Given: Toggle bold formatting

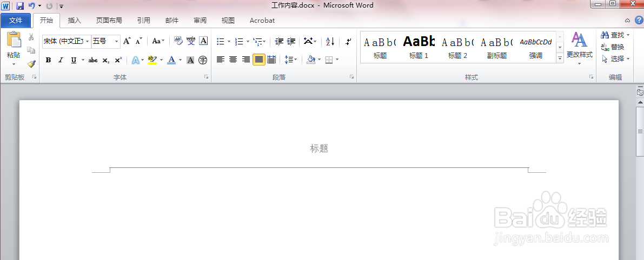Looking at the screenshot, I should (49, 60).
